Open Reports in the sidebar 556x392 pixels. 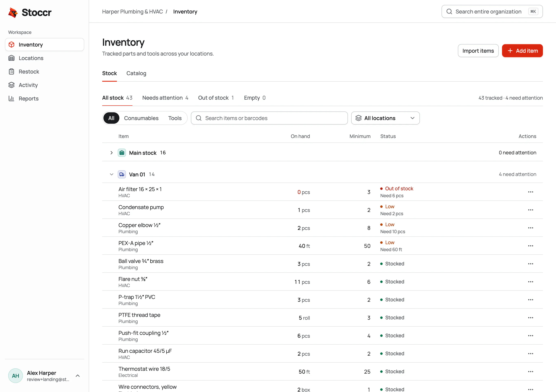pos(45,98)
